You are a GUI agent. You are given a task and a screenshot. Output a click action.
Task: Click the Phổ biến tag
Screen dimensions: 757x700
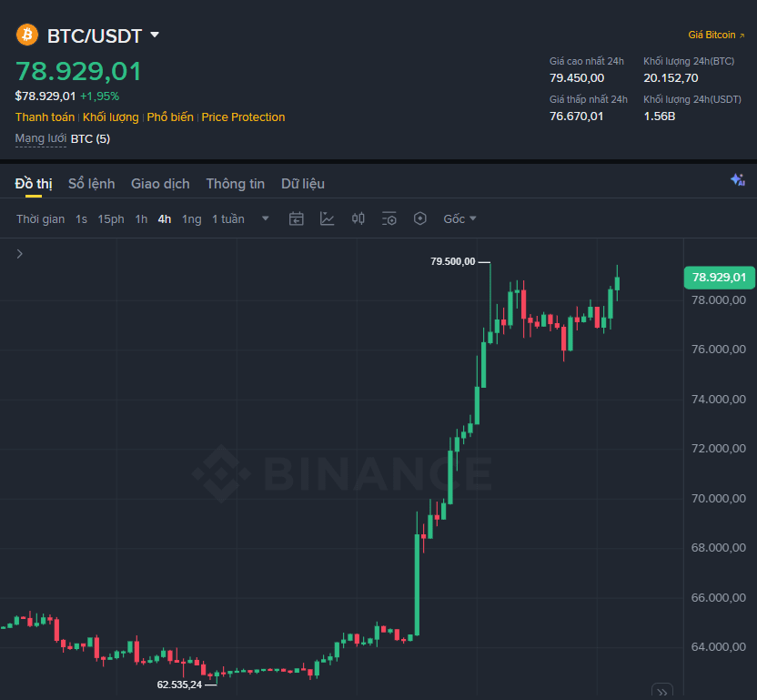click(170, 117)
